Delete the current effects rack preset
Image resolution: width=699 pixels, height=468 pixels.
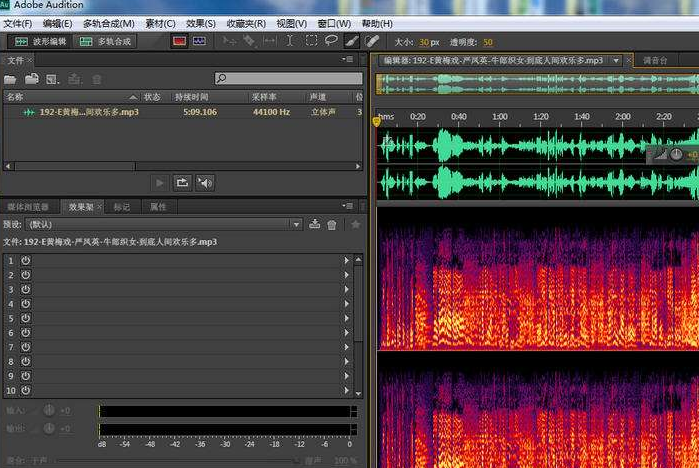(x=332, y=225)
